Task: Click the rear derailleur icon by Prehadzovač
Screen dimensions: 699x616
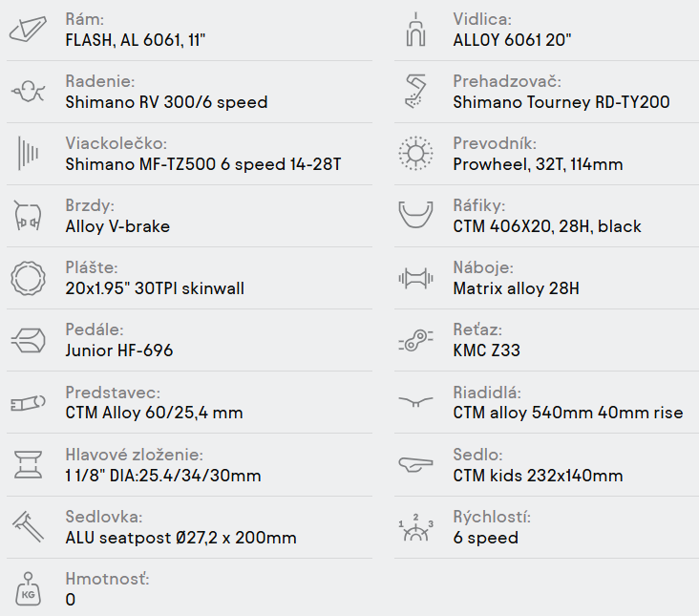Action: point(414,92)
